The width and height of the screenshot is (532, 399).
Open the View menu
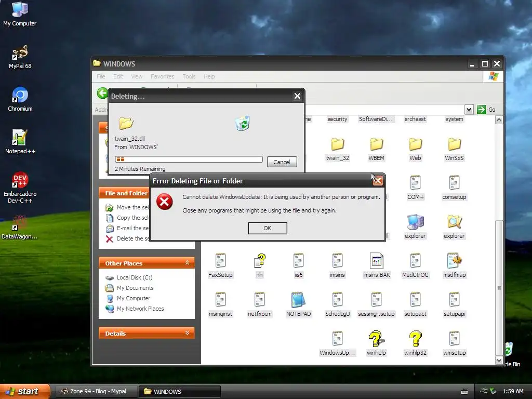tap(137, 76)
